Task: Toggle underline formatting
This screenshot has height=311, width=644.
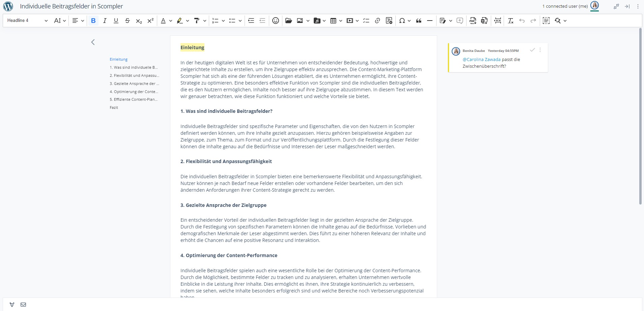Action: click(116, 21)
